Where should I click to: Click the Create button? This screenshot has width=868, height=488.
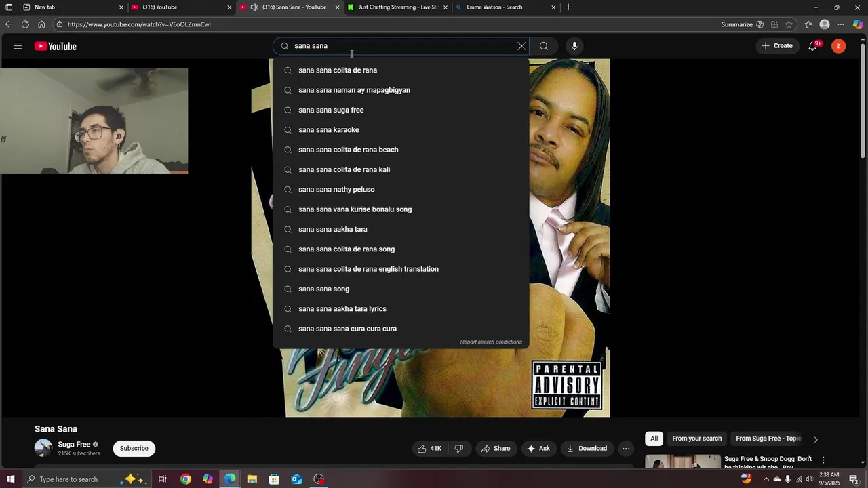pyautogui.click(x=777, y=46)
